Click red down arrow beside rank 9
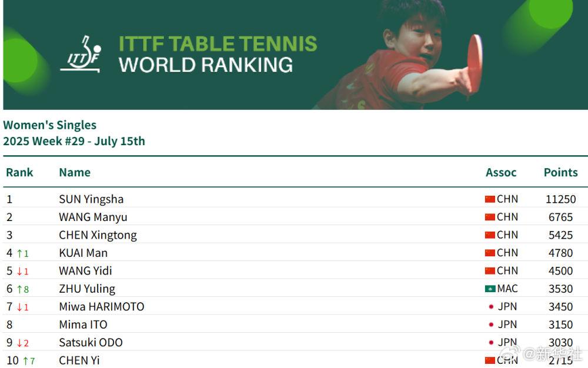Viewport: 588px width, 368px height. (19, 343)
